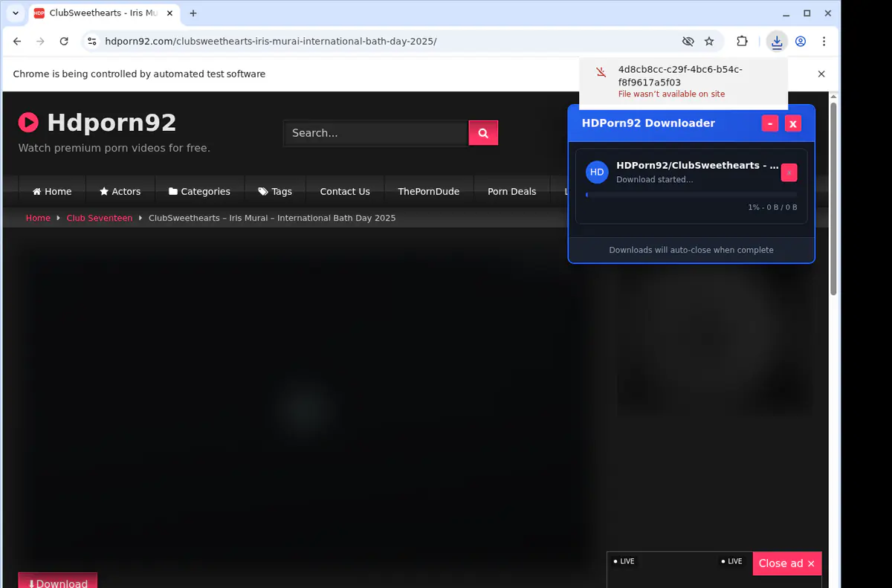The width and height of the screenshot is (892, 588).
Task: Open the tracking protection eye icon
Action: coord(688,42)
